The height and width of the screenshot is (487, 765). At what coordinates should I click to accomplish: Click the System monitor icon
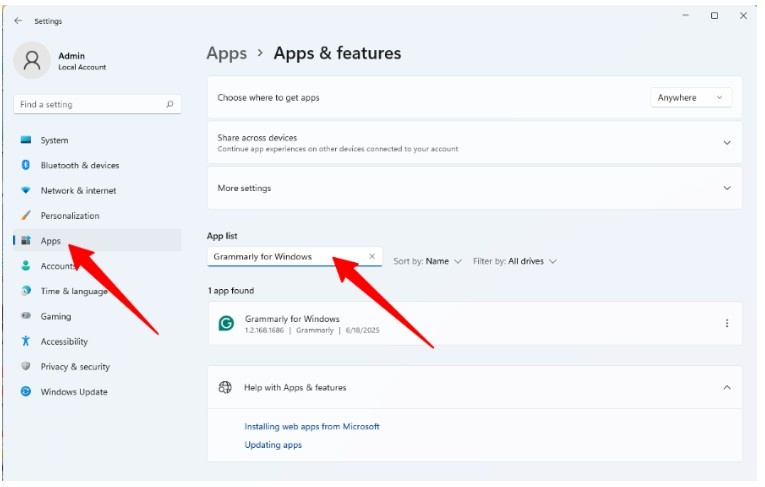(x=26, y=140)
